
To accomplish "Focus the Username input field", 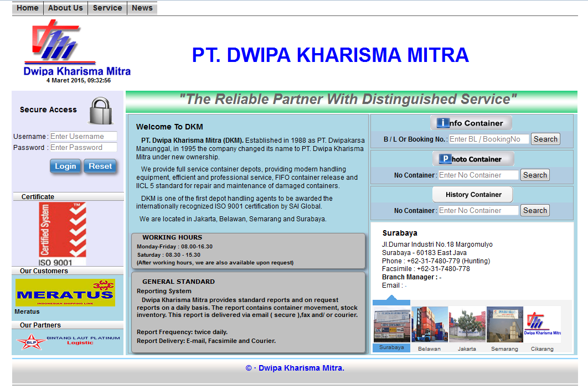I will click(83, 137).
